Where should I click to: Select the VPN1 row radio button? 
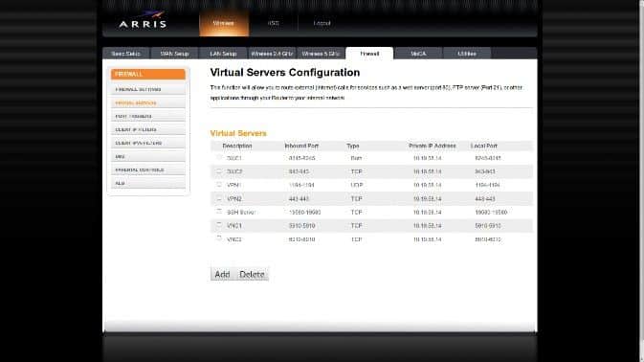pos(219,185)
